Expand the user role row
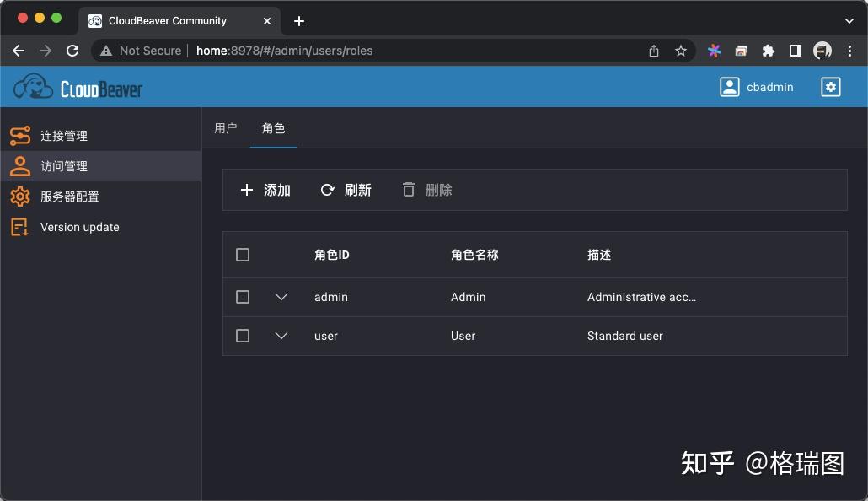Screen dimensions: 868x501 [281, 335]
